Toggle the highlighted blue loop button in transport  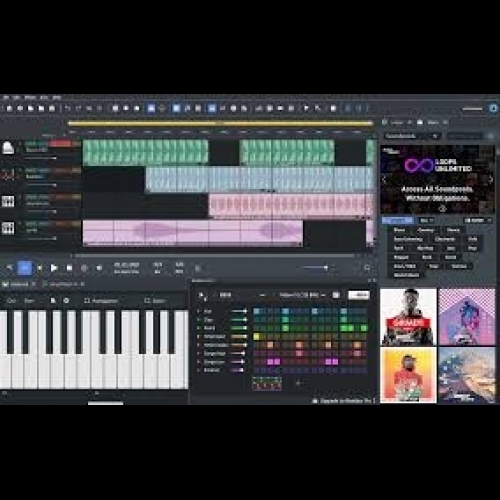[25, 268]
